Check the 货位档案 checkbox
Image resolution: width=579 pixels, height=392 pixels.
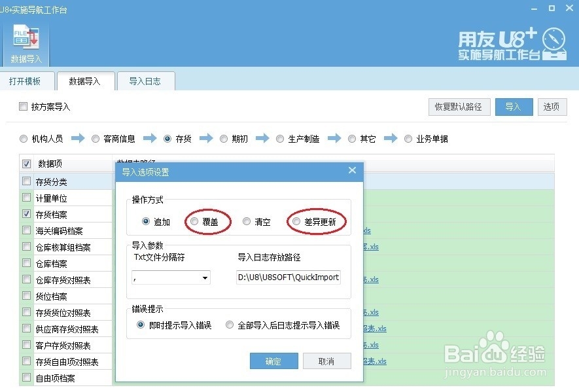[x=27, y=296]
